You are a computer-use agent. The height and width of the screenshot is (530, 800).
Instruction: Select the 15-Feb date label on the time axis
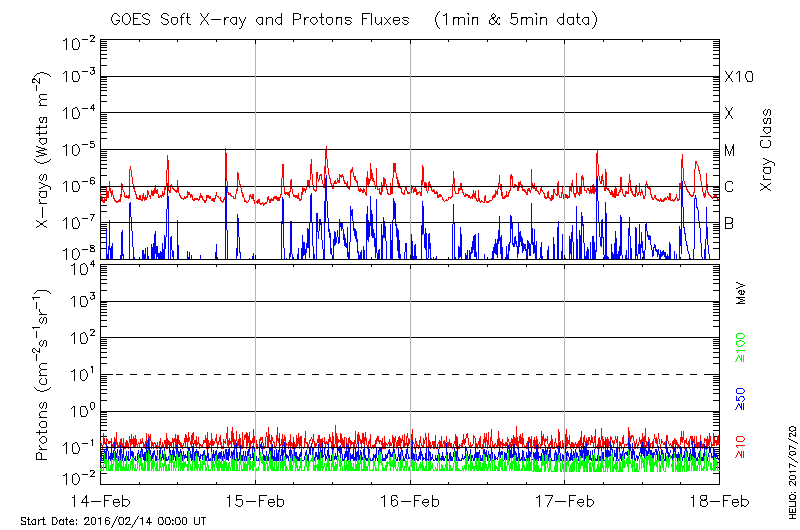click(256, 500)
